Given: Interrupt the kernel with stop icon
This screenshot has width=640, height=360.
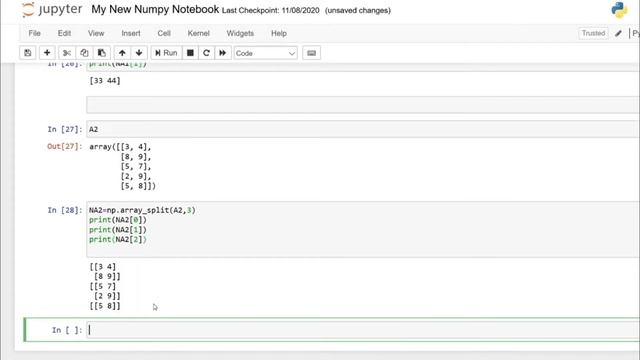Looking at the screenshot, I should pos(190,53).
